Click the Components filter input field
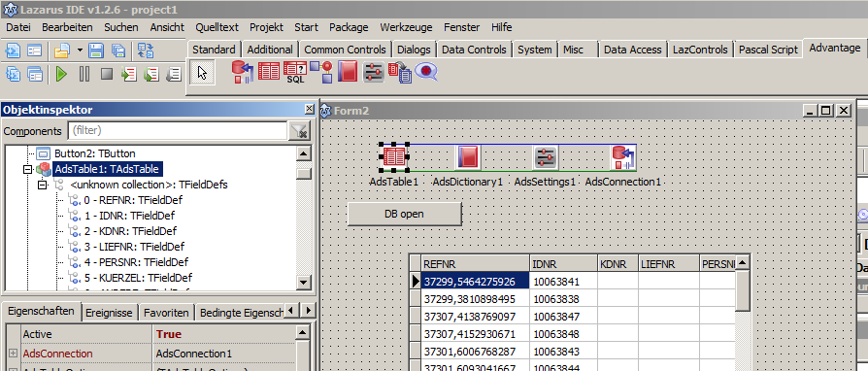 tap(177, 131)
